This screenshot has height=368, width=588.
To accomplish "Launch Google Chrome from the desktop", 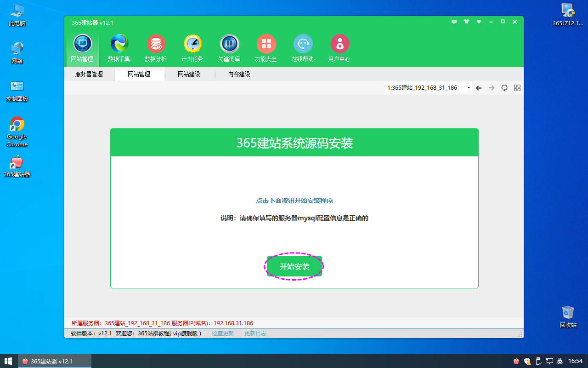I will (17, 132).
